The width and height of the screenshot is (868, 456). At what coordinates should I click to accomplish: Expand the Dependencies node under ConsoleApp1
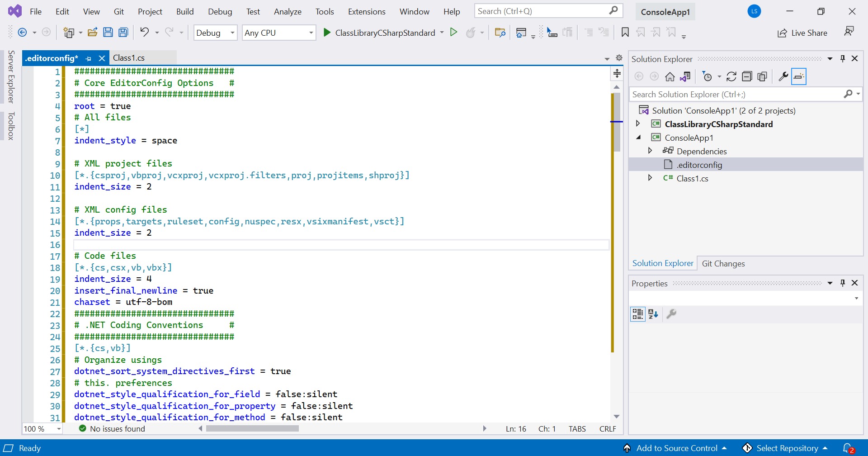(651, 151)
